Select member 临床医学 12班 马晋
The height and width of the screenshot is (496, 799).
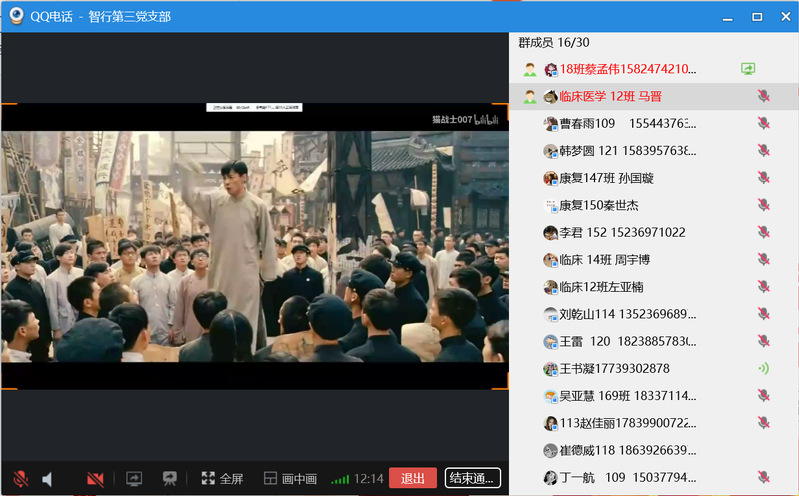(x=654, y=96)
